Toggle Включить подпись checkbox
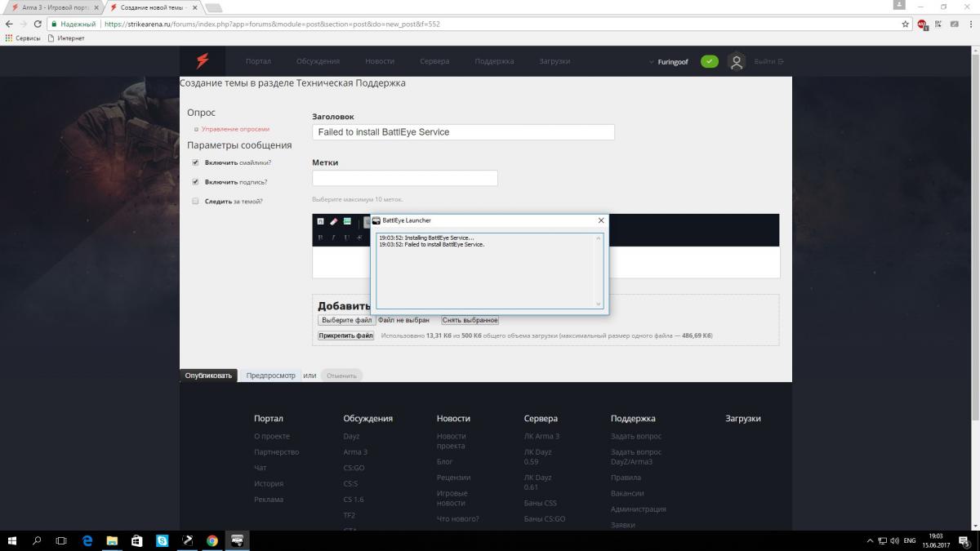Viewport: 980px width, 551px height. (195, 182)
